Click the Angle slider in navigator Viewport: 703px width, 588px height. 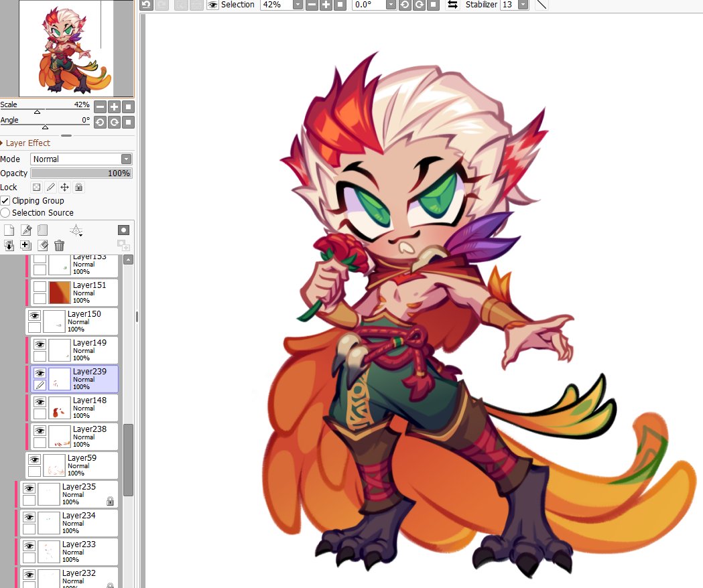(45, 125)
